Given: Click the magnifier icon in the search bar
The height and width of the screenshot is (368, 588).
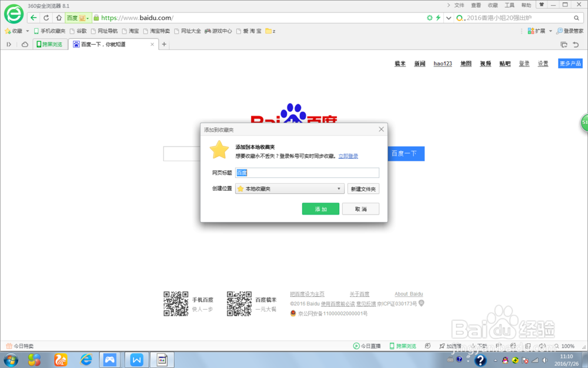Looking at the screenshot, I should click(577, 18).
